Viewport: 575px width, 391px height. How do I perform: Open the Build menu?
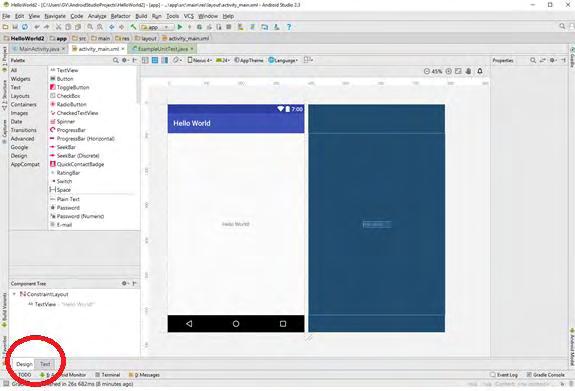(x=141, y=16)
